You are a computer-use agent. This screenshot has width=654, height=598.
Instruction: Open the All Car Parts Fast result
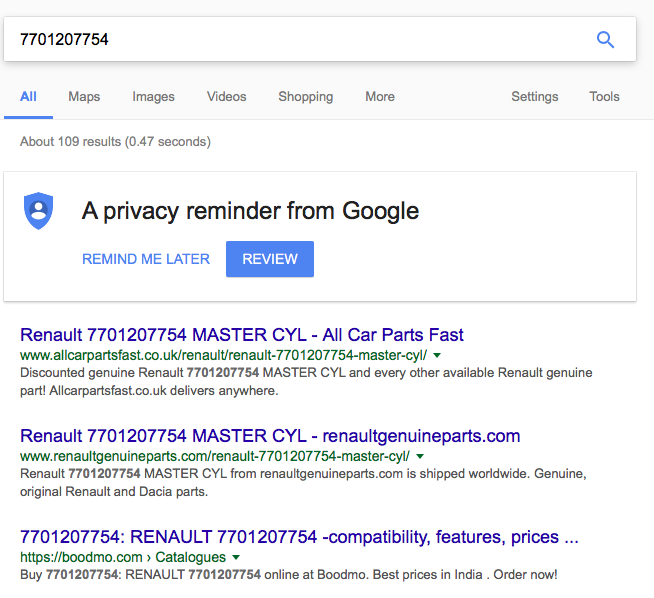click(x=242, y=335)
